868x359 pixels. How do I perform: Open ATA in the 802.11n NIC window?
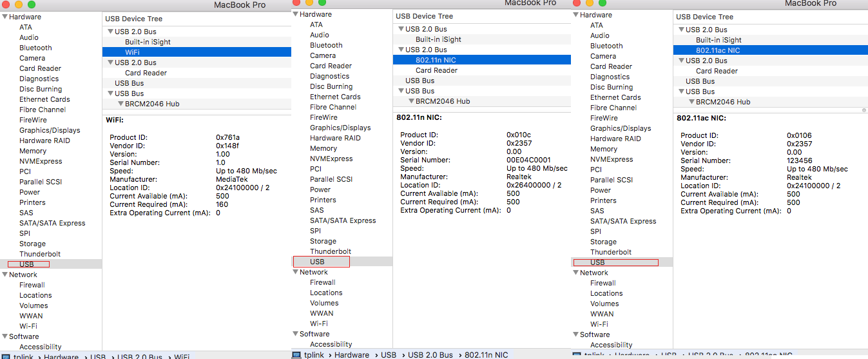(x=316, y=24)
